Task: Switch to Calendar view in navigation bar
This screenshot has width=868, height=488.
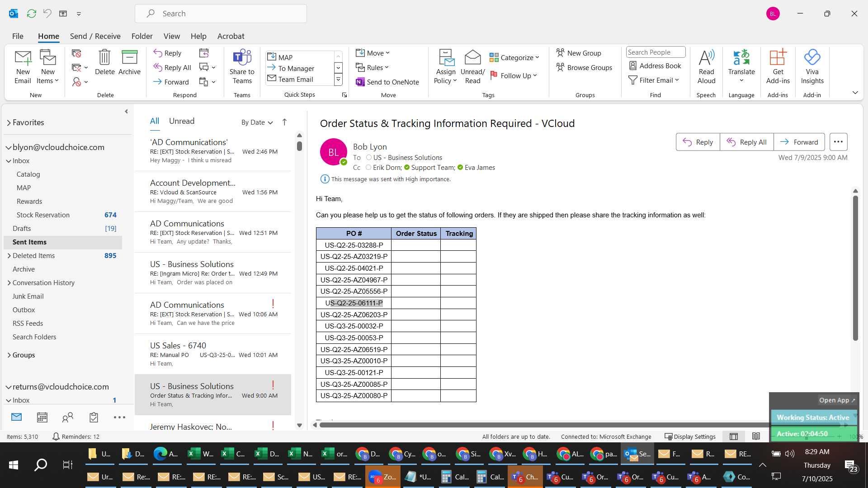Action: pos(42,418)
